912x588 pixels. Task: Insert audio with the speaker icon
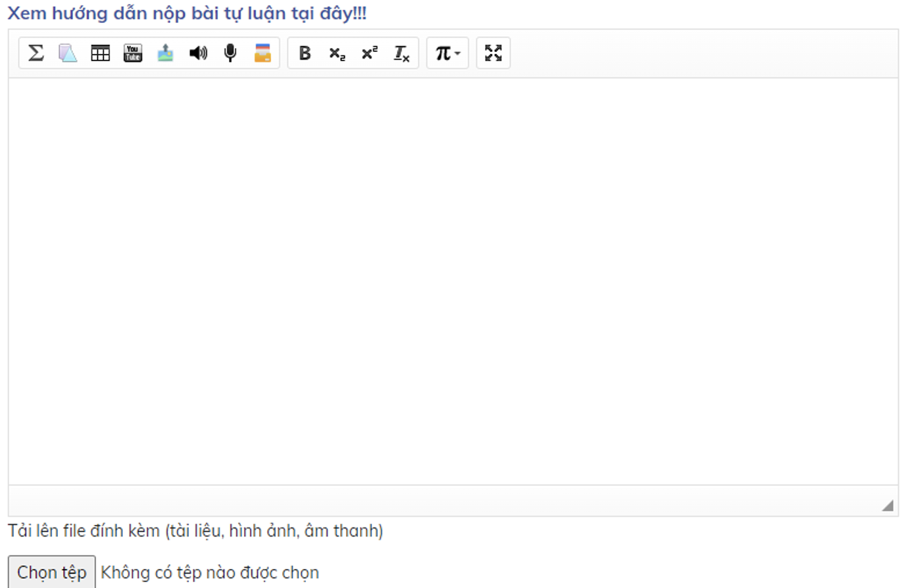click(197, 53)
